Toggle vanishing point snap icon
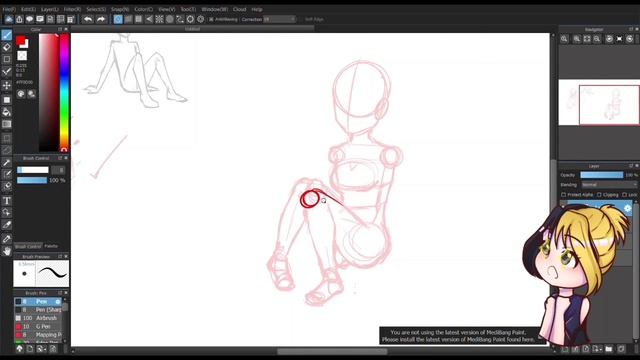The height and width of the screenshot is (360, 640). coord(149,19)
